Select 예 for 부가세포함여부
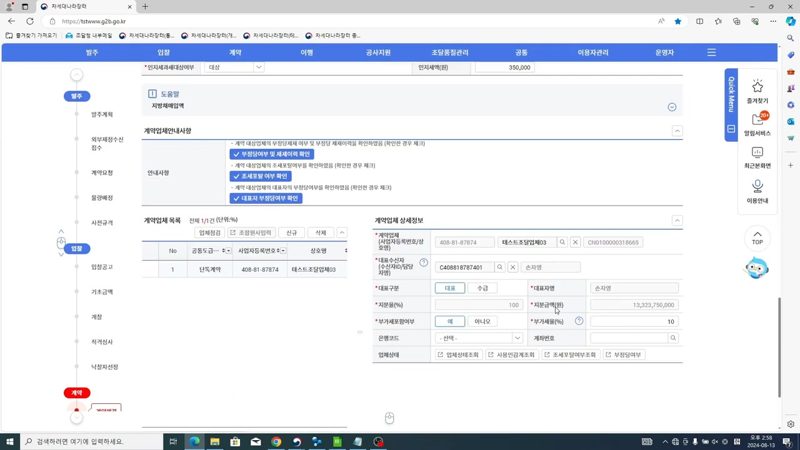 (450, 321)
